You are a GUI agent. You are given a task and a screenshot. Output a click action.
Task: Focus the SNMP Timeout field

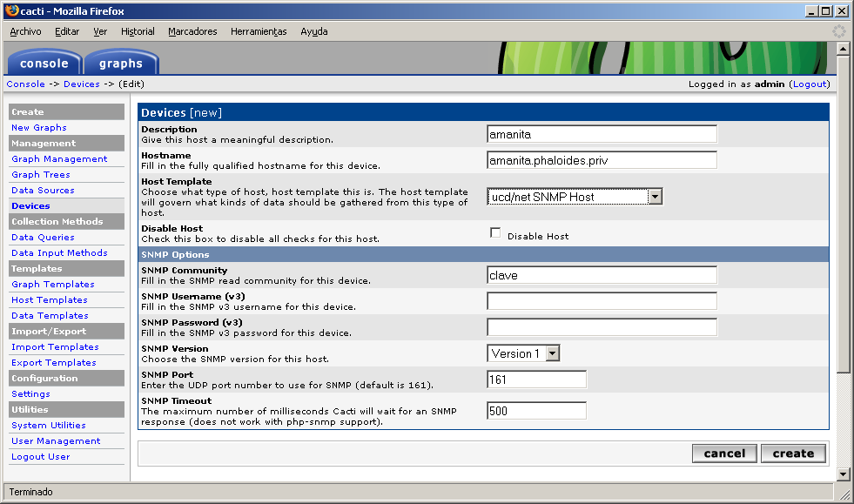click(x=536, y=411)
